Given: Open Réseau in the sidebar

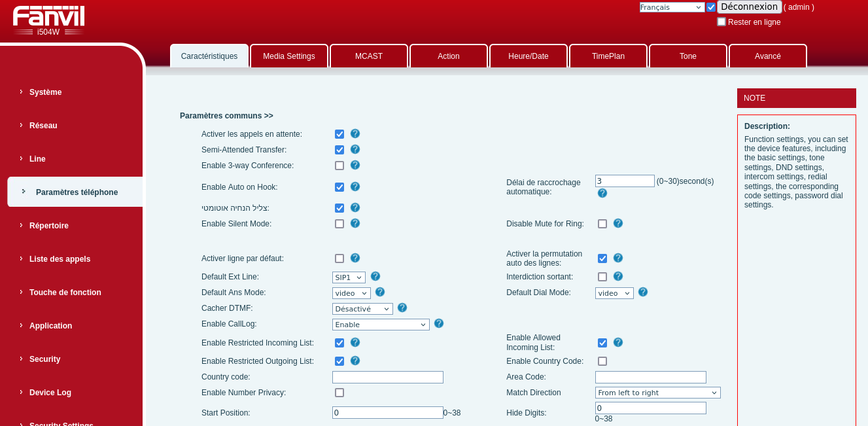Looking at the screenshot, I should [43, 126].
